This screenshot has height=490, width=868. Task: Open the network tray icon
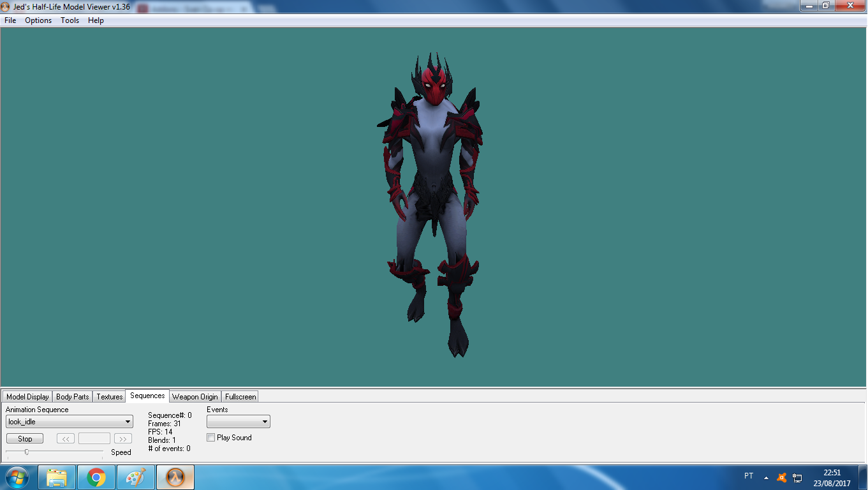coord(797,477)
